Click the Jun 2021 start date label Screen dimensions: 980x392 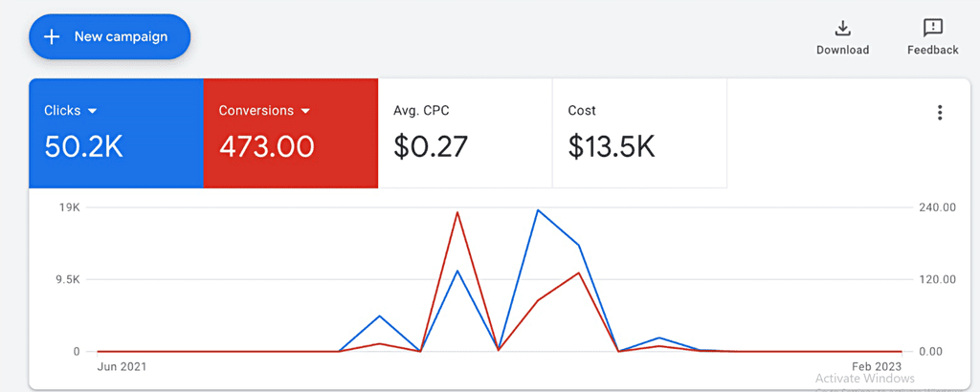pos(122,366)
